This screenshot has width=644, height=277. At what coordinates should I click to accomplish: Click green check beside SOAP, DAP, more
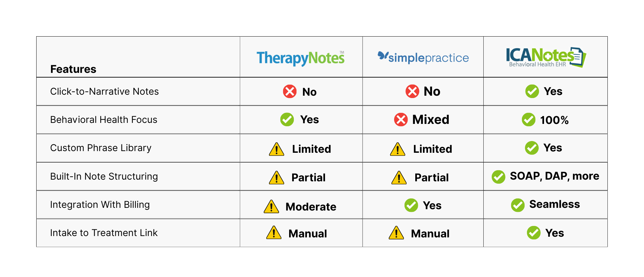498,177
